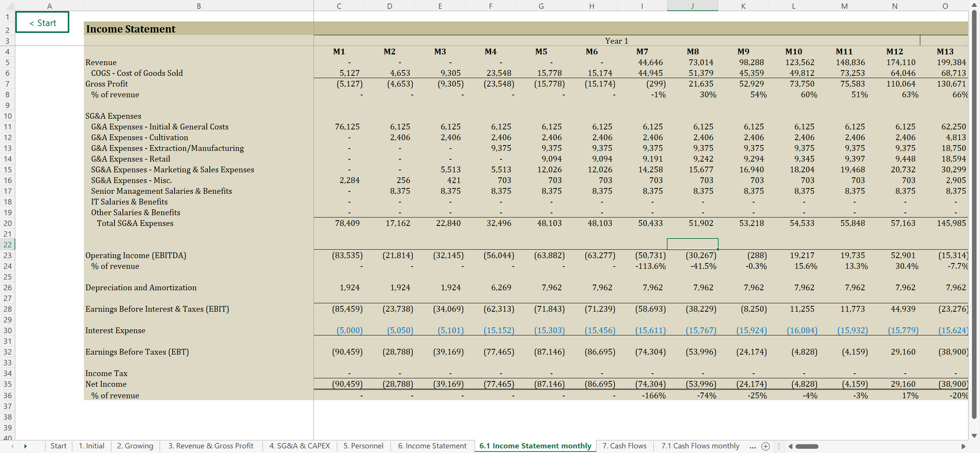Screen dimensions: 980x453
Task: Select M8 Revenue cell 73,014
Action: [x=701, y=62]
